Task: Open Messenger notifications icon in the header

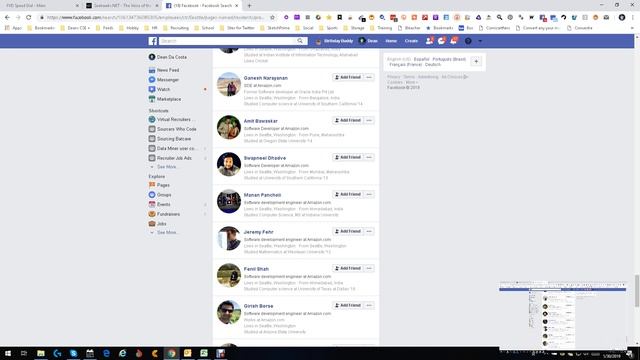Action: tap(441, 41)
